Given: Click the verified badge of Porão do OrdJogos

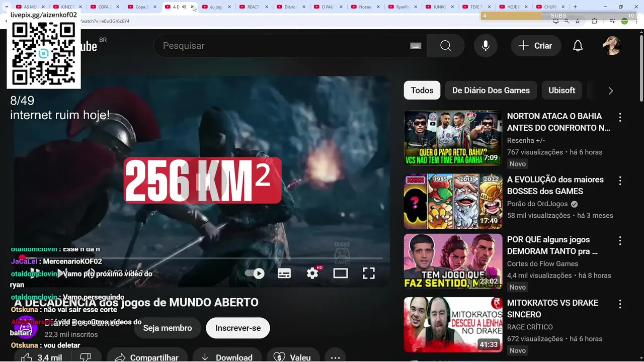Looking at the screenshot, I should (574, 204).
